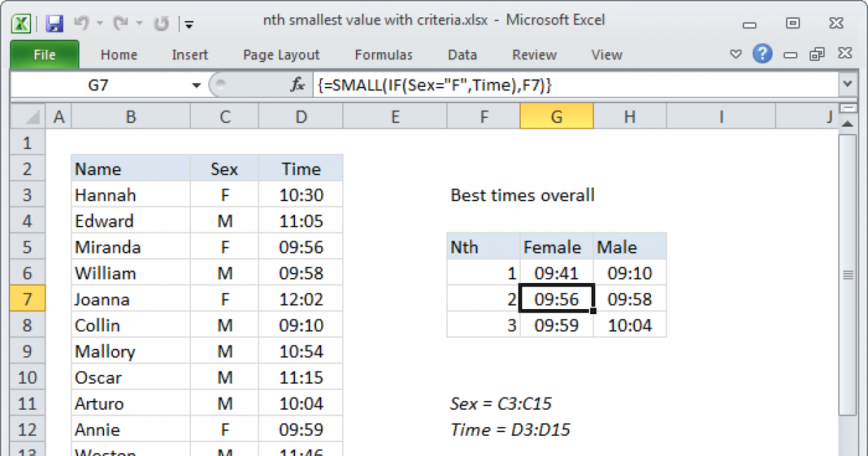Select cell containing Miranda

click(130, 248)
